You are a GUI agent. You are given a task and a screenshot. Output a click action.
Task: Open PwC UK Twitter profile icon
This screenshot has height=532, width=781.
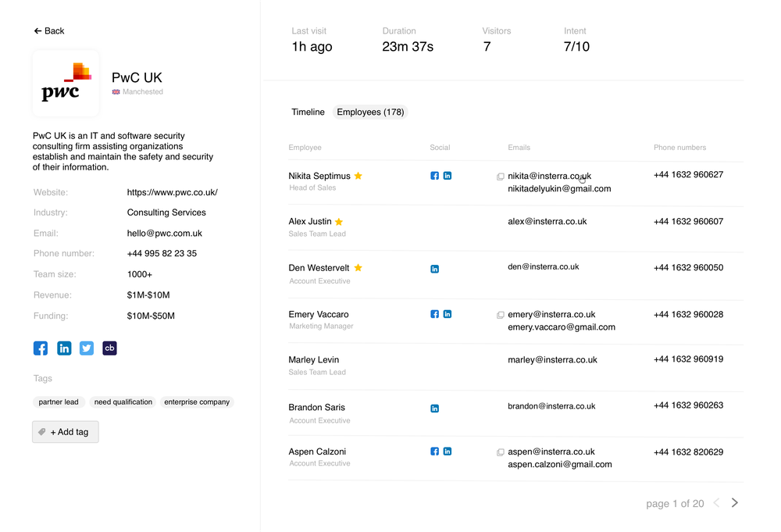(x=87, y=348)
